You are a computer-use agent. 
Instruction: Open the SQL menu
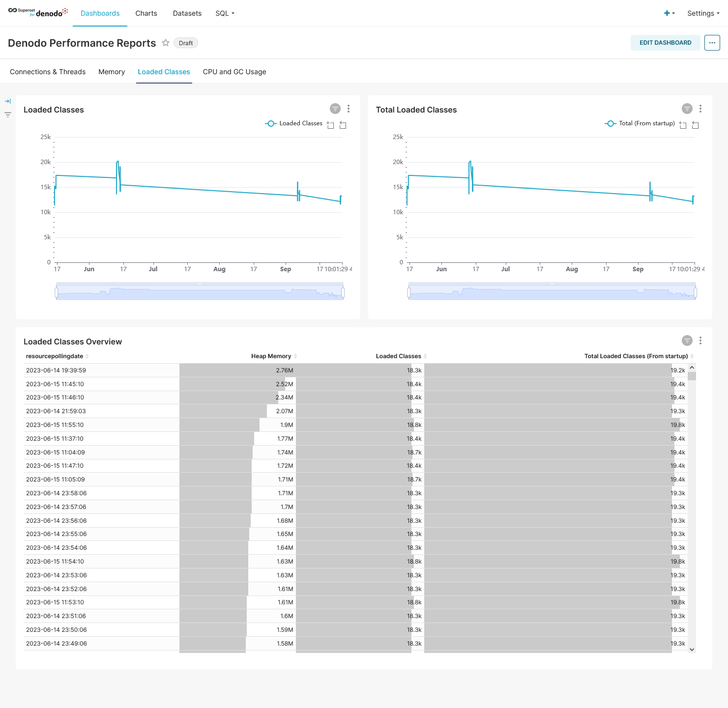coord(225,13)
